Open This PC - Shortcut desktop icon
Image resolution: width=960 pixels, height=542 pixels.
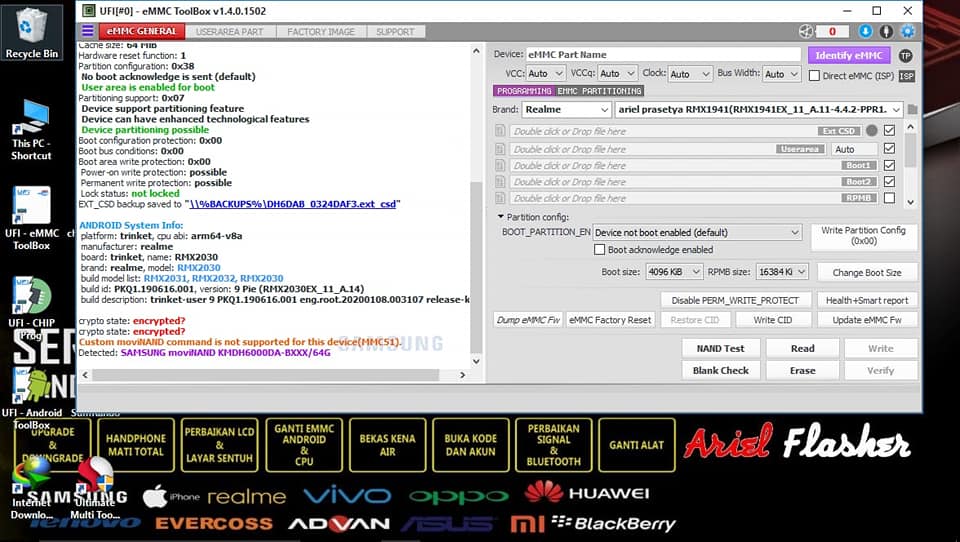tap(31, 130)
